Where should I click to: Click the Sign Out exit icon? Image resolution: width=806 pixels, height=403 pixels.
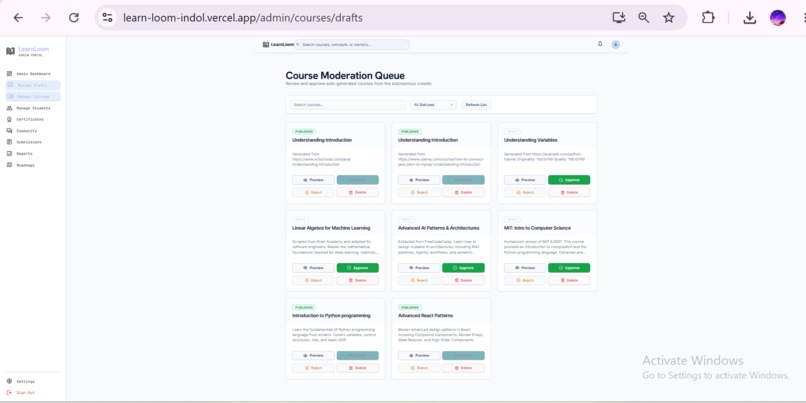click(x=9, y=393)
